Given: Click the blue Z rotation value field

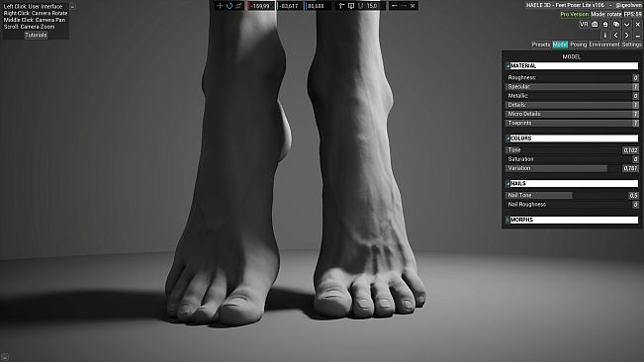Looking at the screenshot, I should point(318,6).
